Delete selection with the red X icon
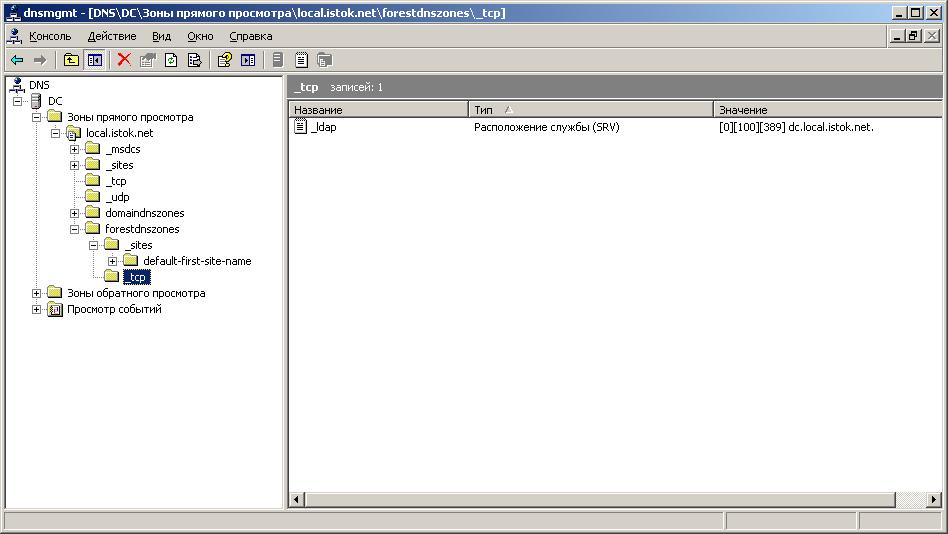Screen dimensions: 948x534 point(124,59)
